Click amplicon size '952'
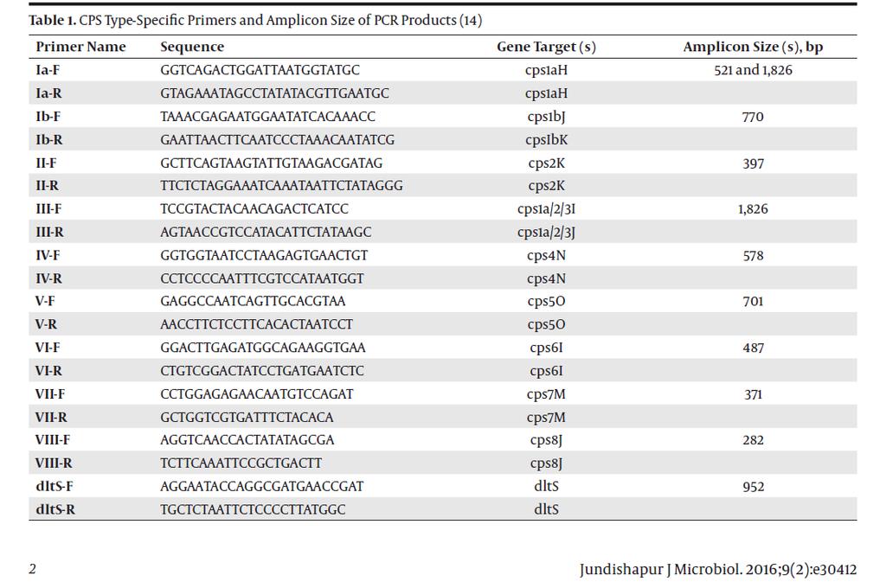 754,487
